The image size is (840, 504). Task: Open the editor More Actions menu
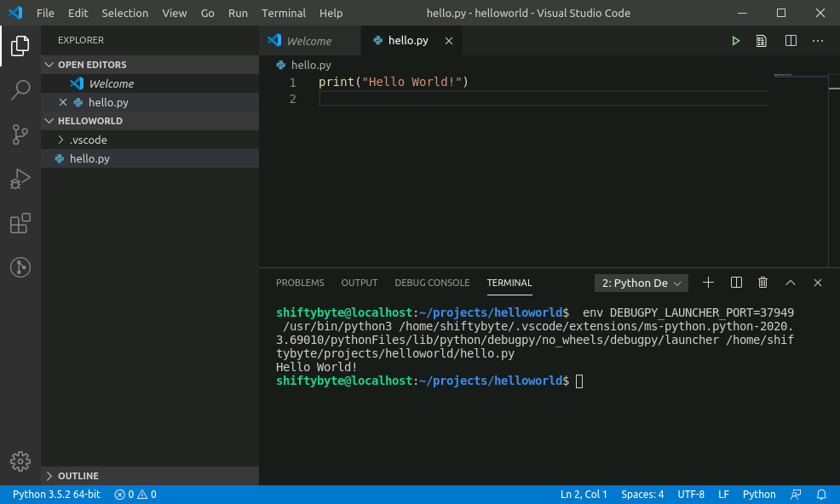[x=818, y=41]
